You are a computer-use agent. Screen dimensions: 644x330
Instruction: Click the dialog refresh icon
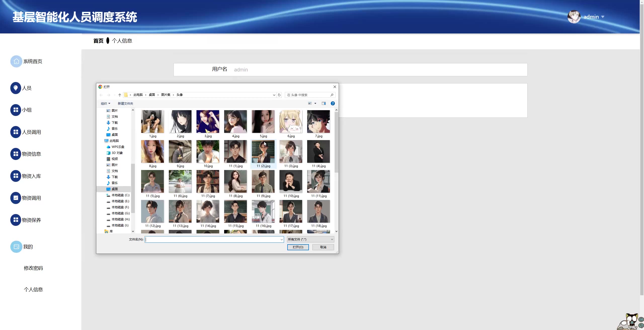(x=279, y=95)
